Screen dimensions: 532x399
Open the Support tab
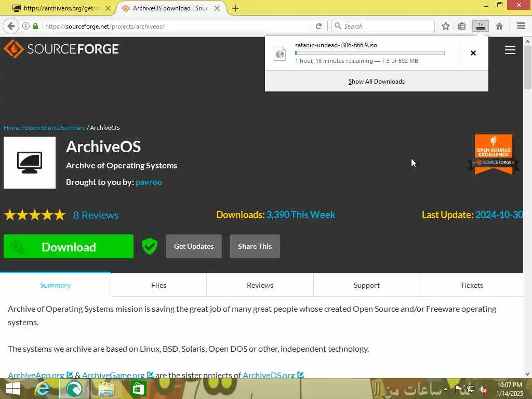[367, 285]
